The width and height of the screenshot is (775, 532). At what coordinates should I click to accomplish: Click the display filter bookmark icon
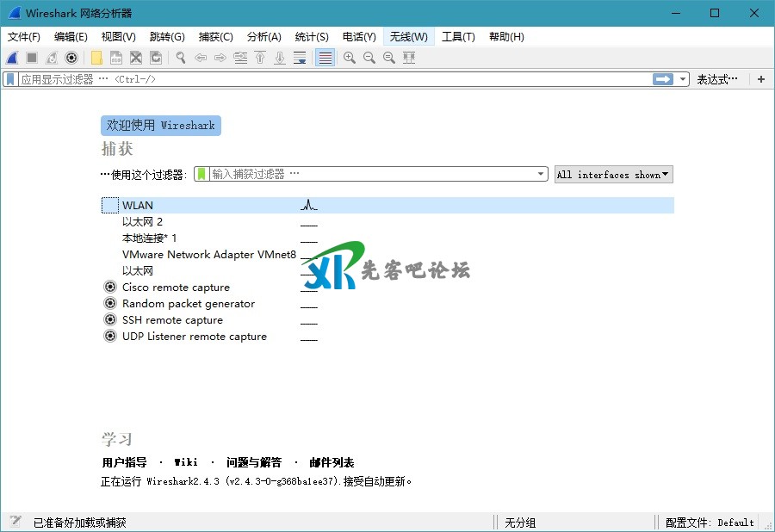point(10,79)
